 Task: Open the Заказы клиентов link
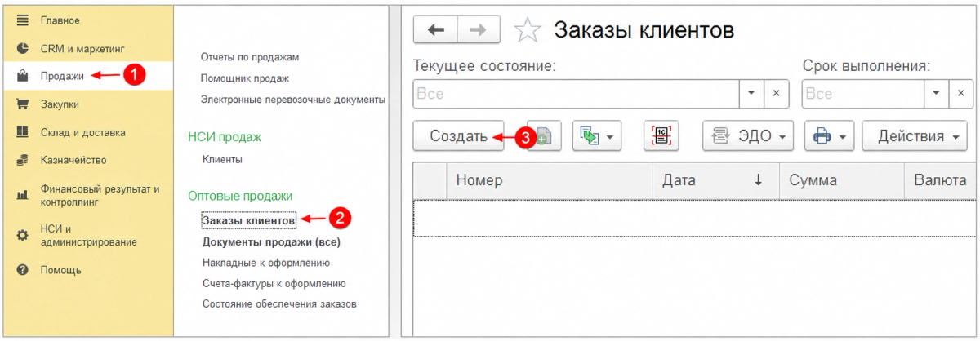pos(248,220)
